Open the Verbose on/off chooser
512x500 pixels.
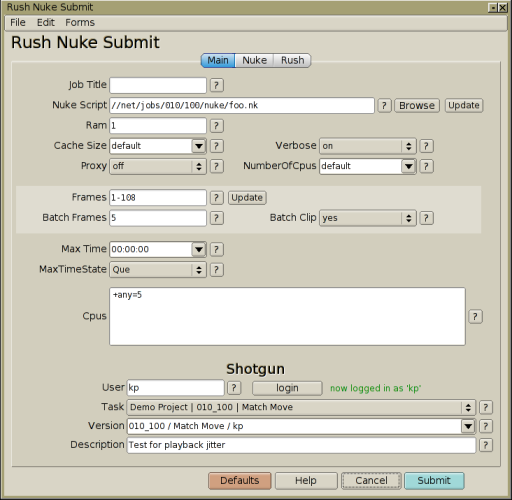pos(368,146)
